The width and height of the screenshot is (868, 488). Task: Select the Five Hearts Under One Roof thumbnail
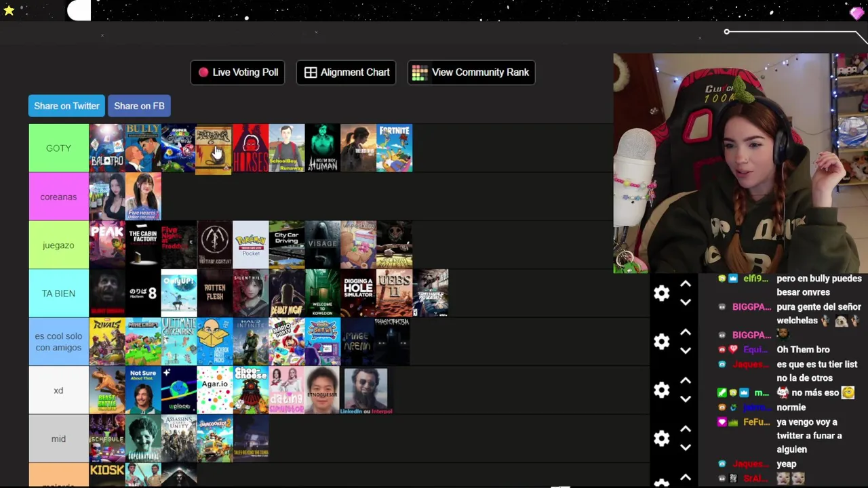143,197
